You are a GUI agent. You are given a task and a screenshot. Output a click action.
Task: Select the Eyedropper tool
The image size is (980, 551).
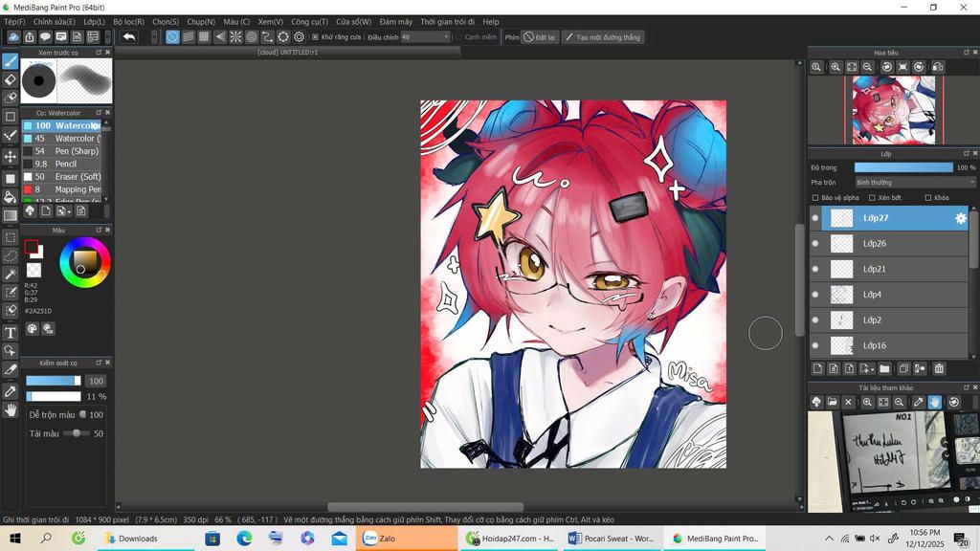(10, 391)
